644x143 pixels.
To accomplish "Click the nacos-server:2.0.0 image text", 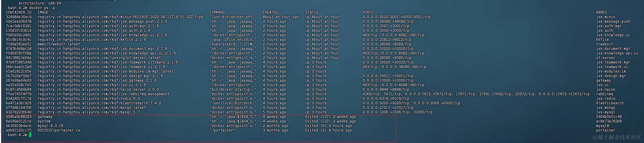I will [98, 89].
